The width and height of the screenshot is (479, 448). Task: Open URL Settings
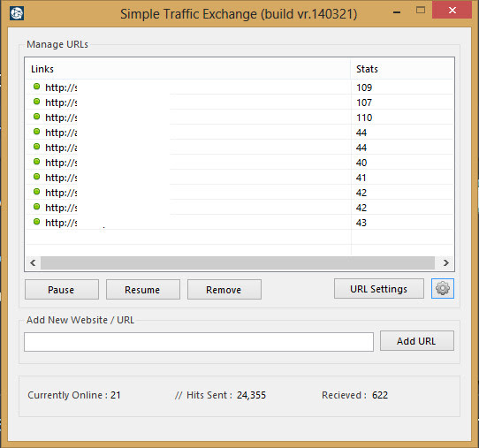point(379,289)
